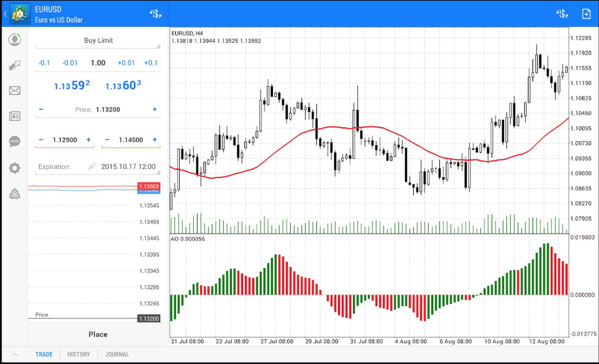Click the EURUSD title in the header
This screenshot has width=599, height=364.
tap(48, 10)
